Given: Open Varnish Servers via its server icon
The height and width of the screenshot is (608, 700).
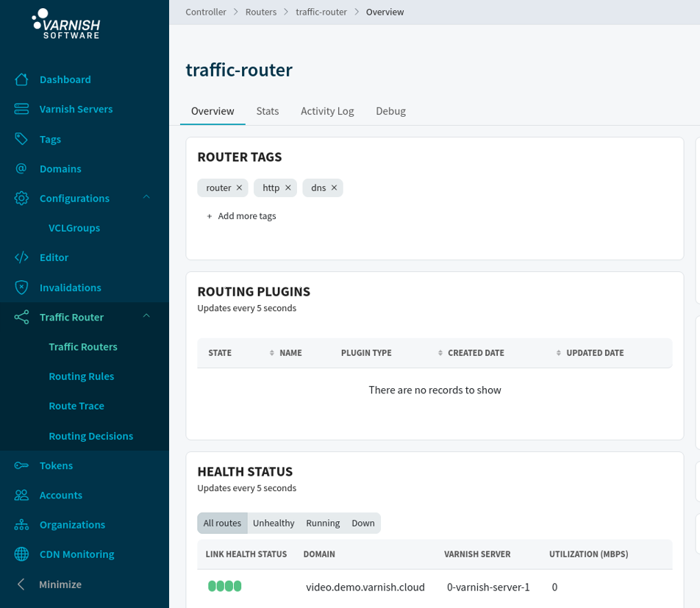Looking at the screenshot, I should tap(21, 109).
